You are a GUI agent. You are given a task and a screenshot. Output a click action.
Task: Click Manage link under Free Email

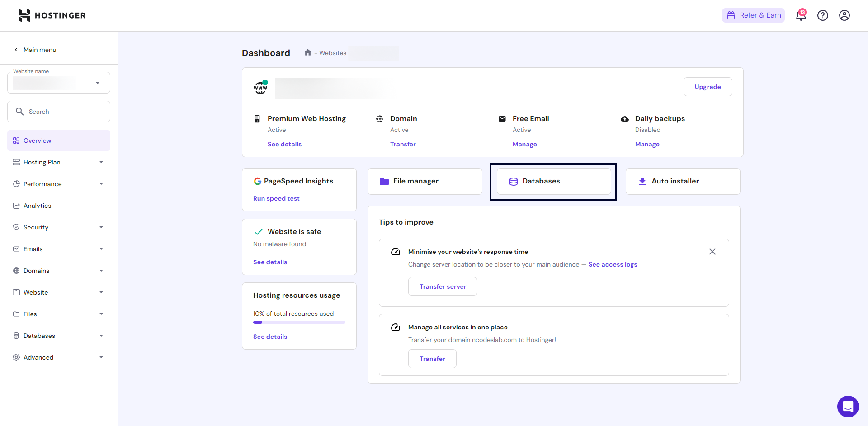tap(524, 144)
